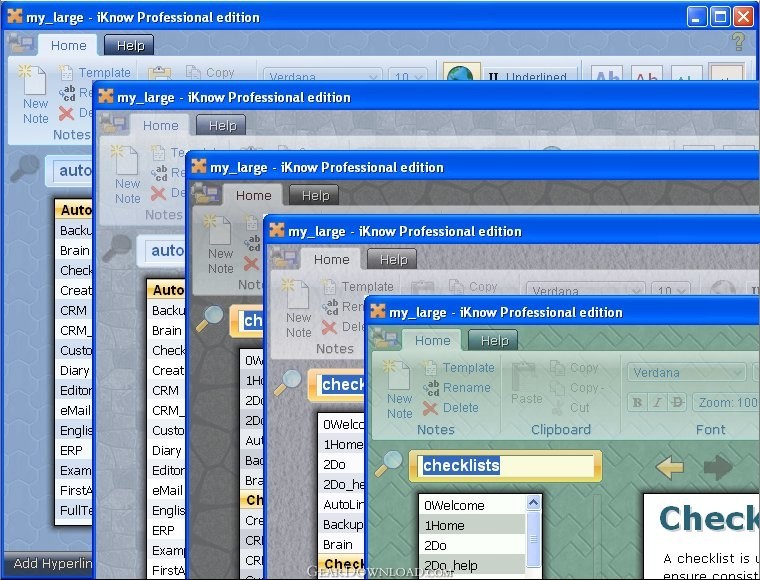
Task: Click Paste icon in the front green window
Action: (523, 376)
